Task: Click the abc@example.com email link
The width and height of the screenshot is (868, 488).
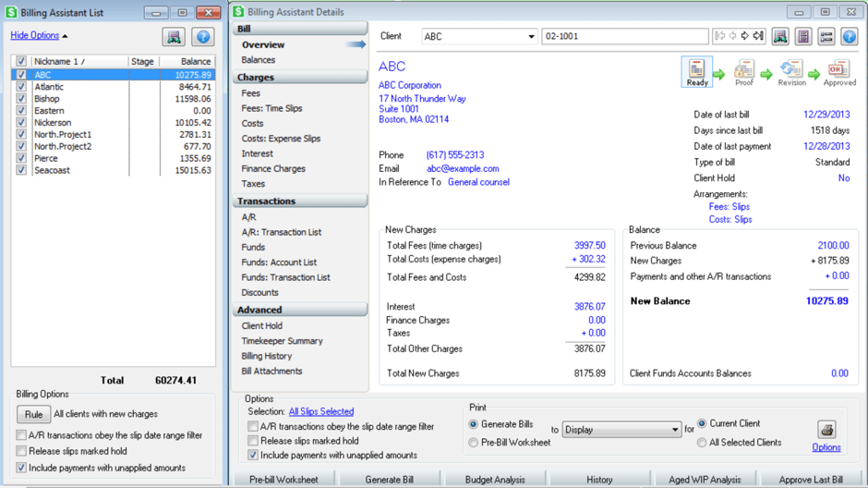Action: pos(463,169)
